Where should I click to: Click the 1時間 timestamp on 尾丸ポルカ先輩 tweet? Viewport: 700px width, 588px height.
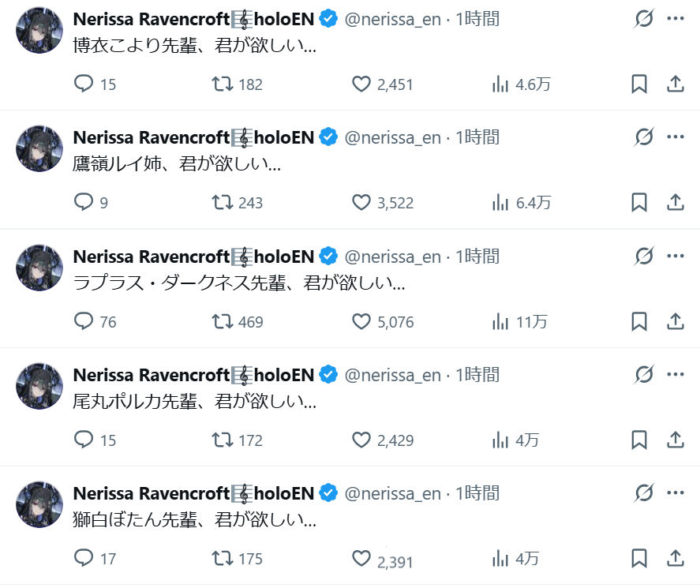(477, 375)
